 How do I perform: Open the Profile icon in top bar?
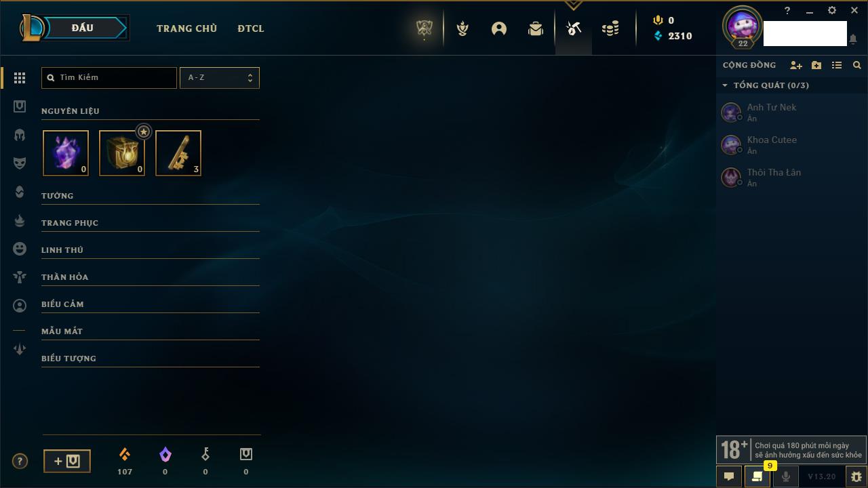[x=499, y=28]
